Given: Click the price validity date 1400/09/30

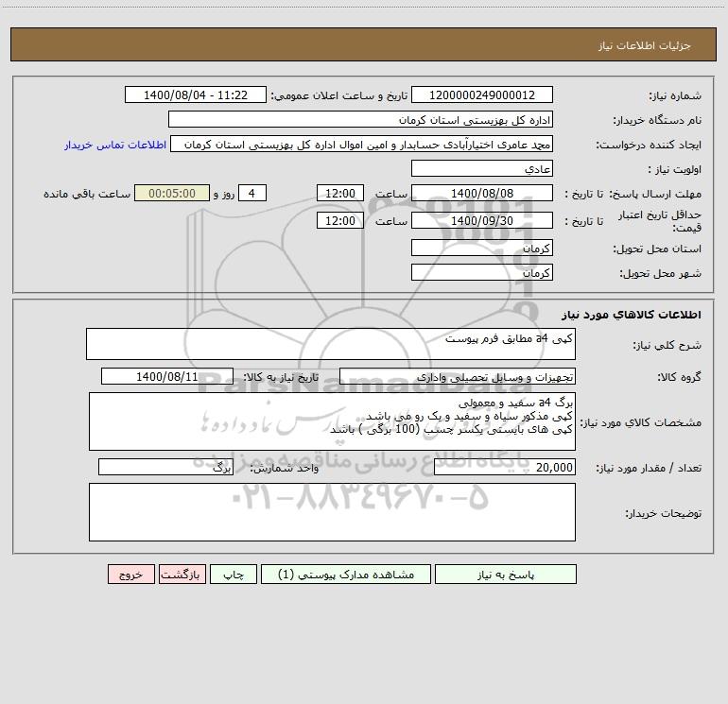Looking at the screenshot, I should (x=482, y=220).
